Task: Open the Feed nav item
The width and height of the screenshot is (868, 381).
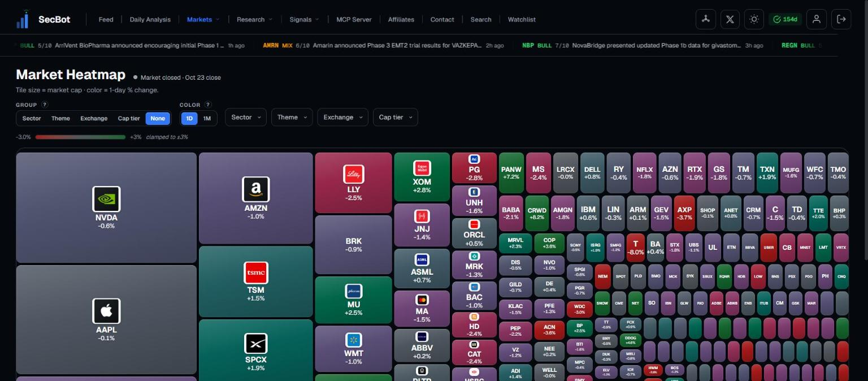Action: tap(106, 19)
